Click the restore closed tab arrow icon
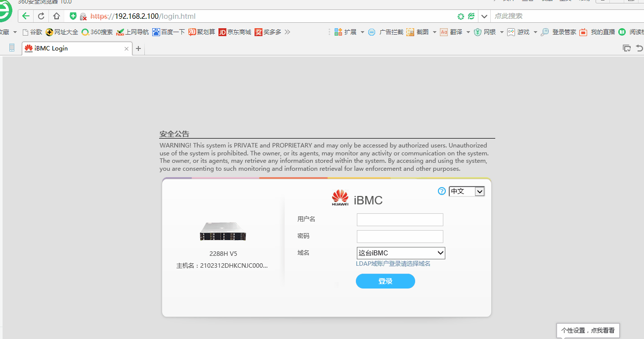 pyautogui.click(x=640, y=48)
